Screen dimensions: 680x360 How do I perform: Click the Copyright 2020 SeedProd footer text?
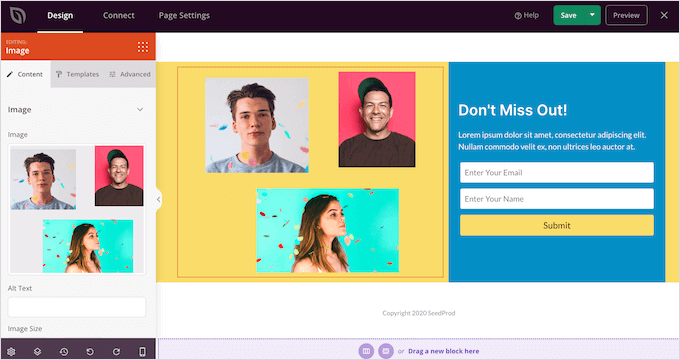click(x=418, y=313)
